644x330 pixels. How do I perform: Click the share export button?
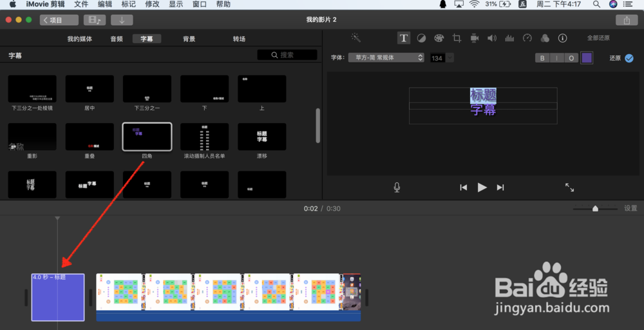point(627,20)
